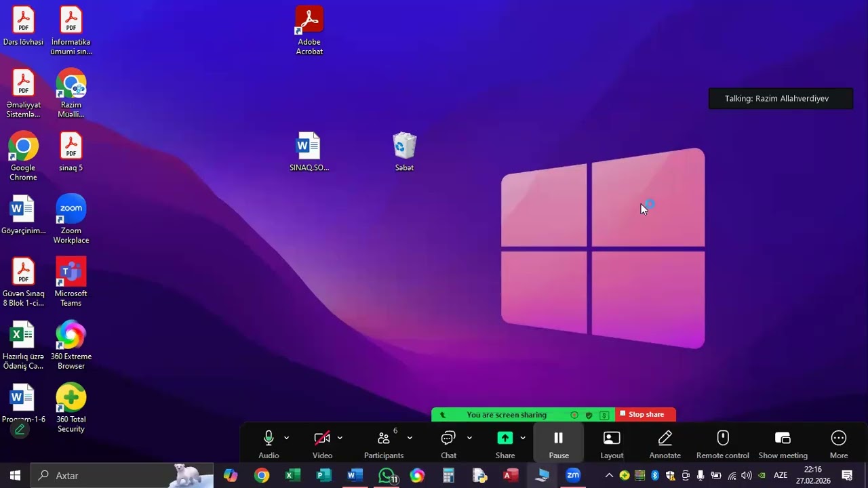Open Publisher from the taskbar

pyautogui.click(x=324, y=476)
